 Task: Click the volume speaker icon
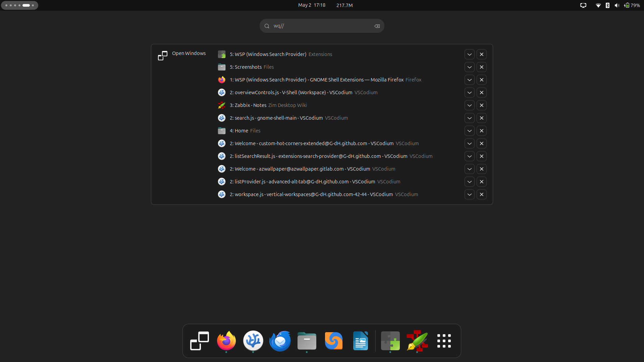click(x=617, y=5)
